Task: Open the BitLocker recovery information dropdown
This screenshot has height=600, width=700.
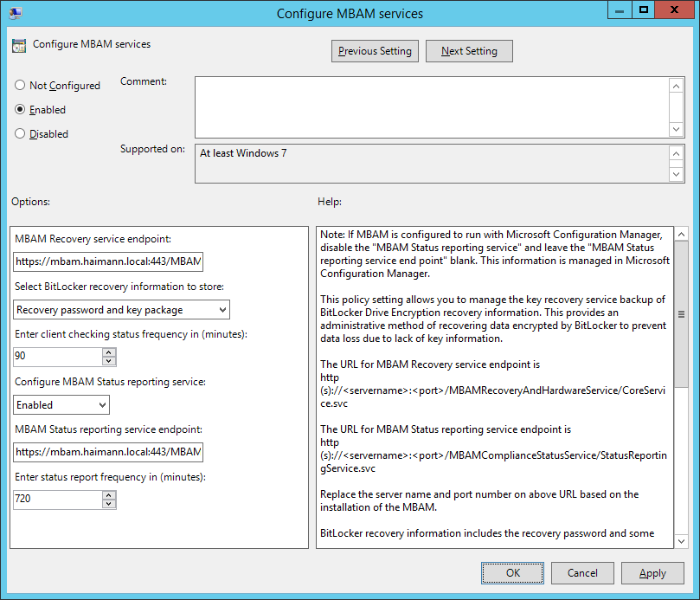Action: pyautogui.click(x=121, y=310)
